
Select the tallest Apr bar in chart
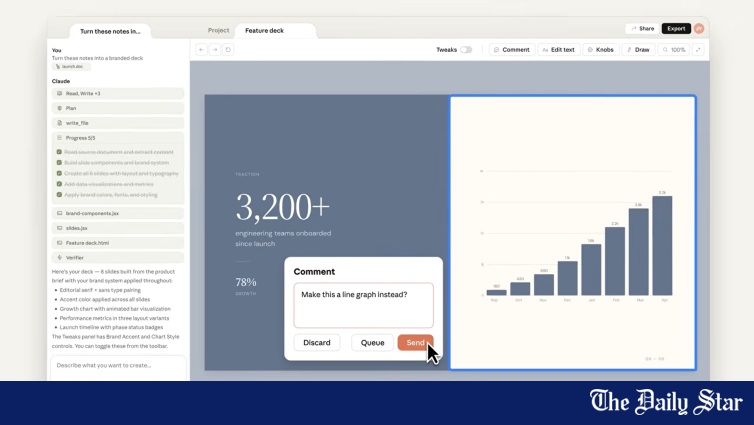(x=662, y=246)
